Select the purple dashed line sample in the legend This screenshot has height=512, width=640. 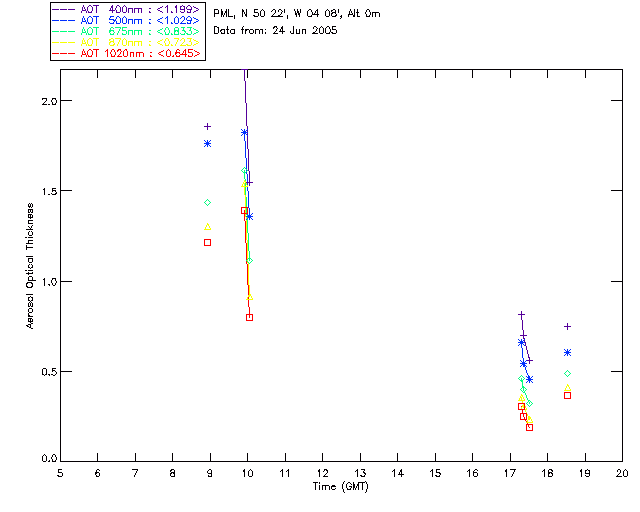pyautogui.click(x=64, y=9)
